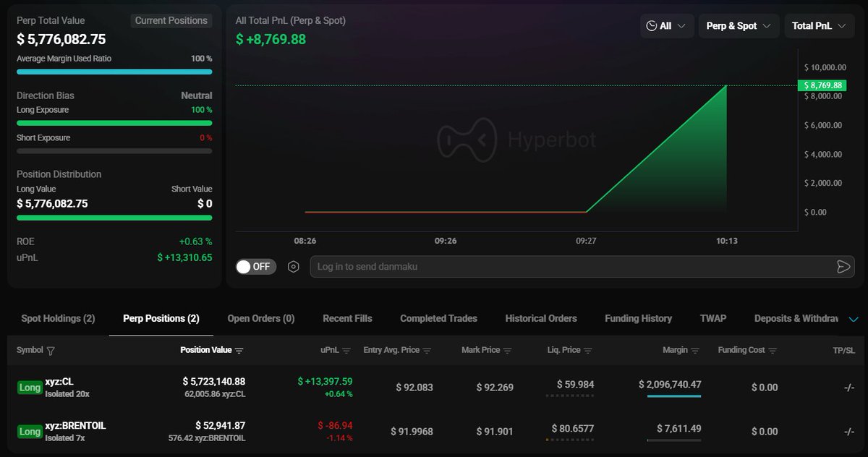868x457 pixels.
Task: Click the $92.083 entry price
Action: click(x=414, y=388)
